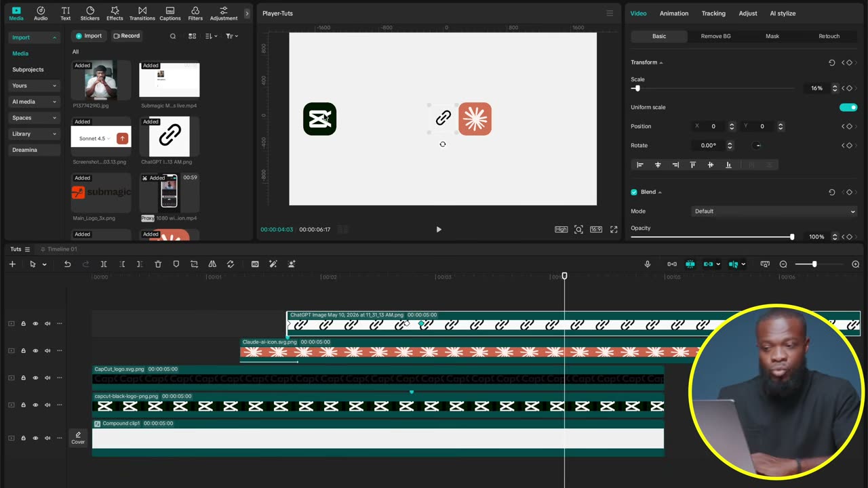
Task: Open the media sort dropdown
Action: pos(212,36)
